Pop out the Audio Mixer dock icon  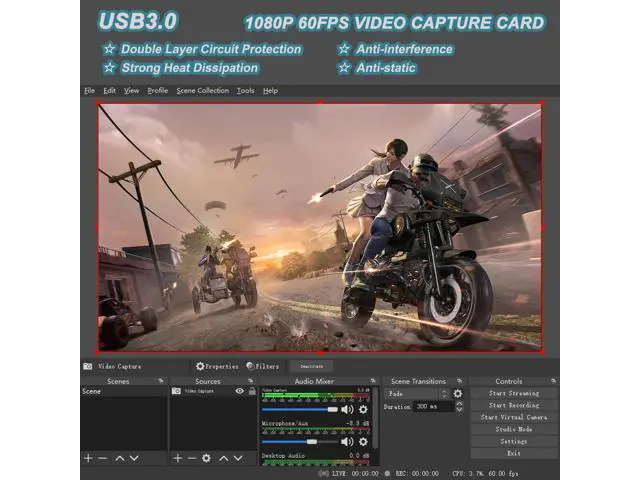pyautogui.click(x=373, y=381)
